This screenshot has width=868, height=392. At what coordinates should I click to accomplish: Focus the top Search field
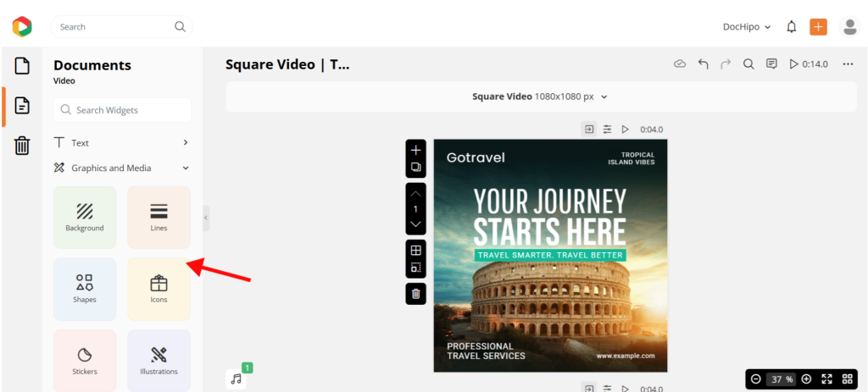pyautogui.click(x=122, y=26)
